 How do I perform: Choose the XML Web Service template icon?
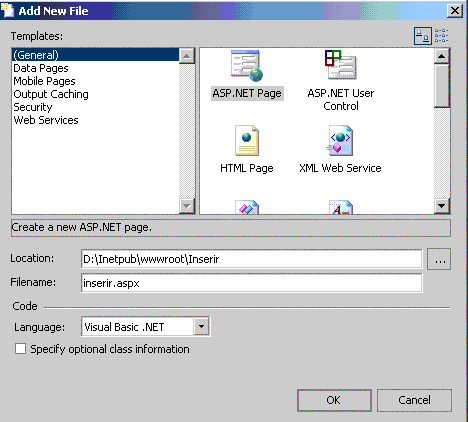(340, 140)
